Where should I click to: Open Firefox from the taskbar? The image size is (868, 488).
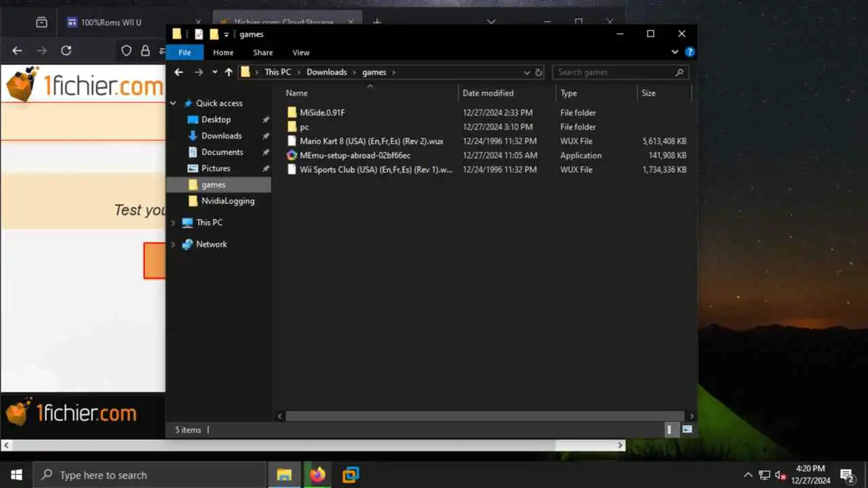317,475
